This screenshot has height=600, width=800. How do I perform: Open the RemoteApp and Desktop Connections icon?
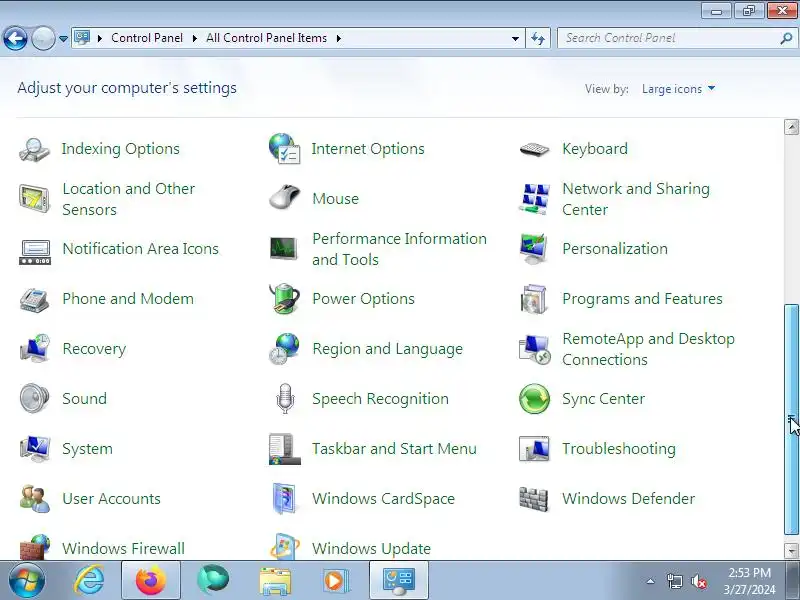coord(534,349)
